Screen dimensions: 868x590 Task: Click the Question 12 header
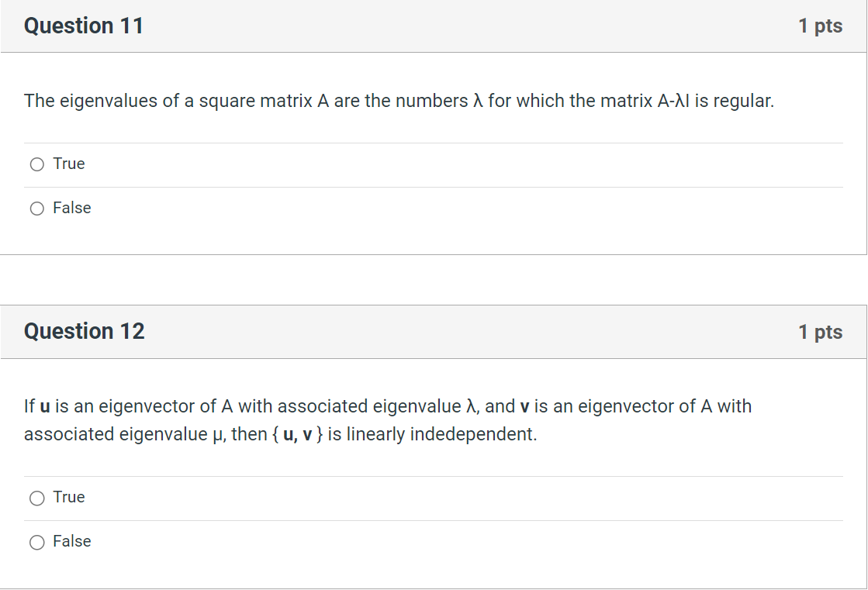[x=84, y=332]
